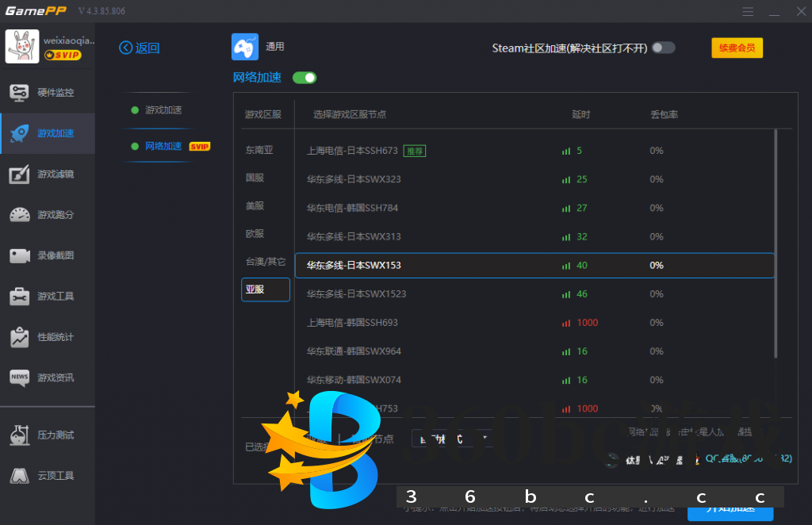This screenshot has height=525, width=812.
Task: Click the 续费会员 renew membership button
Action: point(737,48)
